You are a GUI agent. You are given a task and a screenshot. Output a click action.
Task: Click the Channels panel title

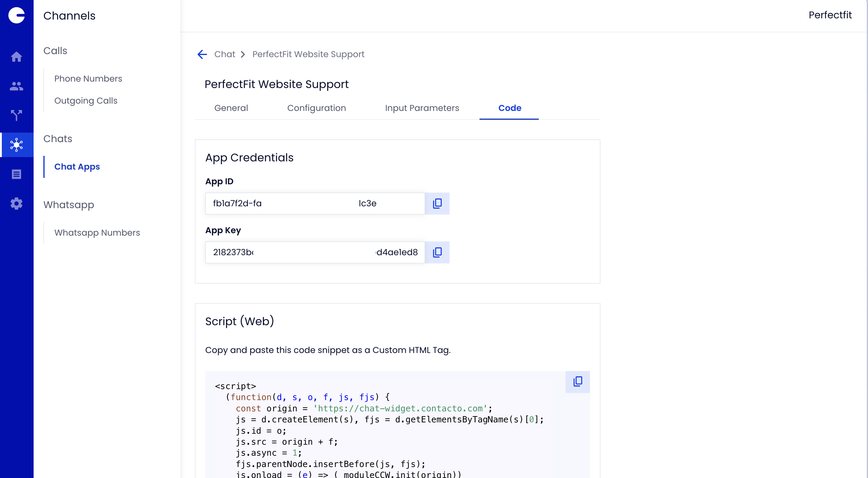pyautogui.click(x=69, y=16)
